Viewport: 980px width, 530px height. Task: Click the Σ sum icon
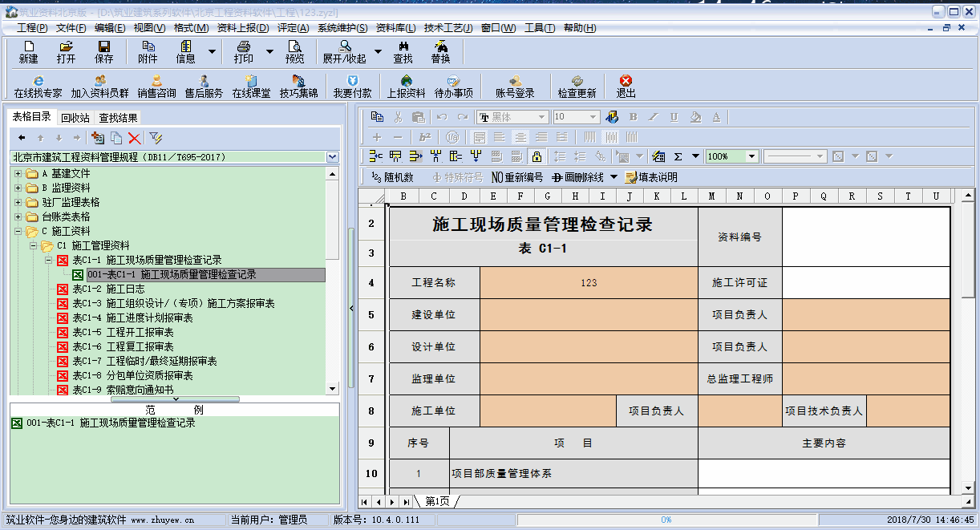coord(678,156)
